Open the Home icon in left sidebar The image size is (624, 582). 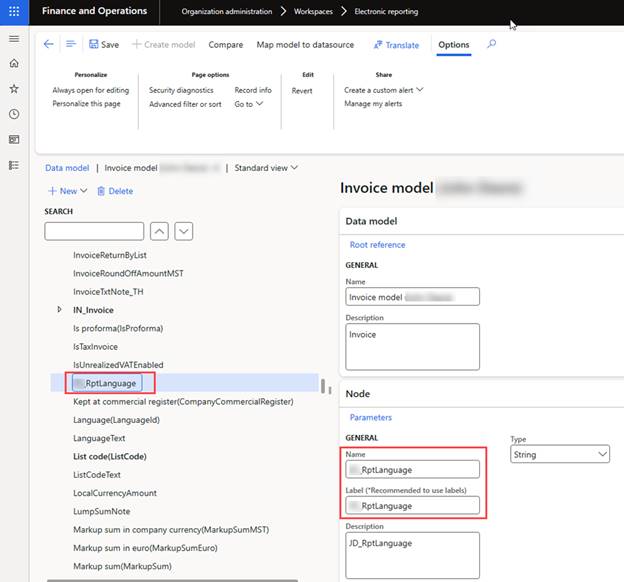coord(14,63)
